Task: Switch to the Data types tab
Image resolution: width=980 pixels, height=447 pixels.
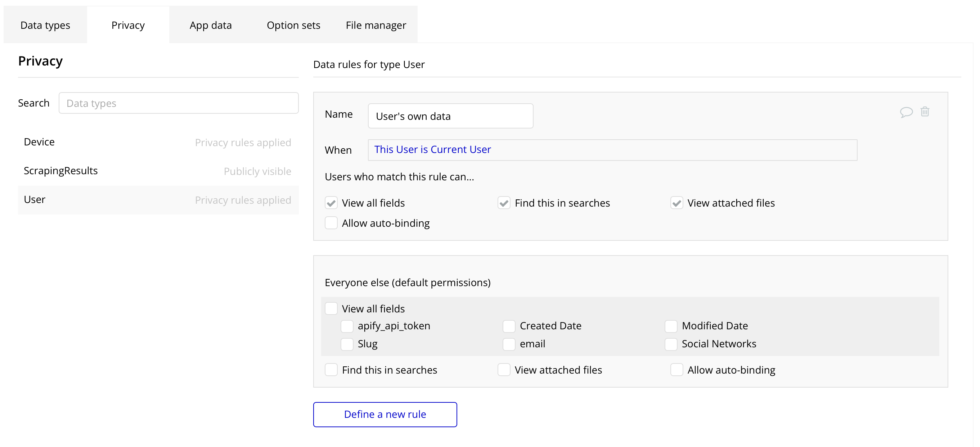Action: point(45,25)
